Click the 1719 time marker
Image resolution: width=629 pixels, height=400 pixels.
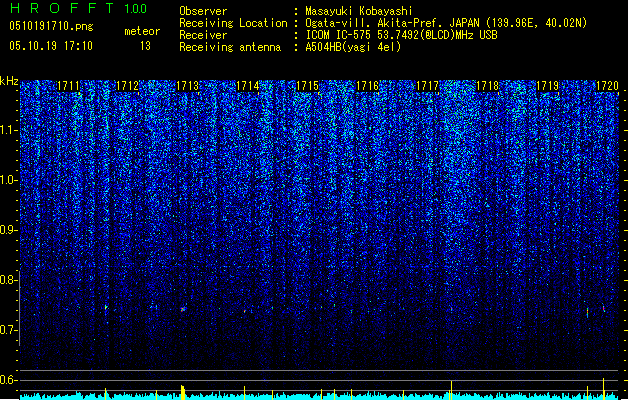pyautogui.click(x=548, y=86)
